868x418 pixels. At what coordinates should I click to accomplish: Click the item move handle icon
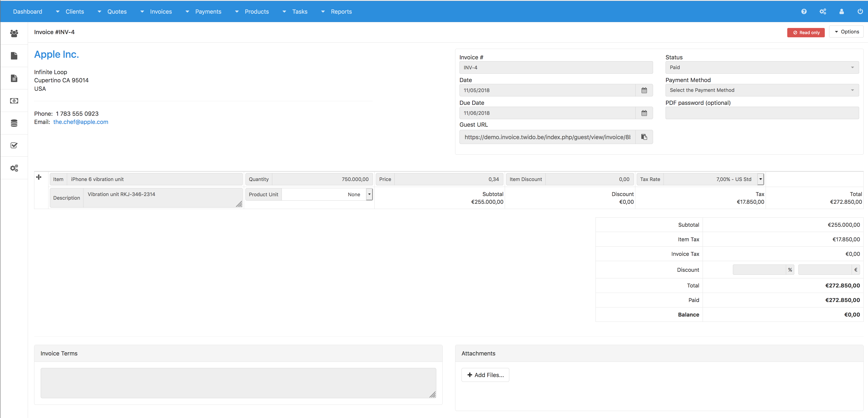39,177
